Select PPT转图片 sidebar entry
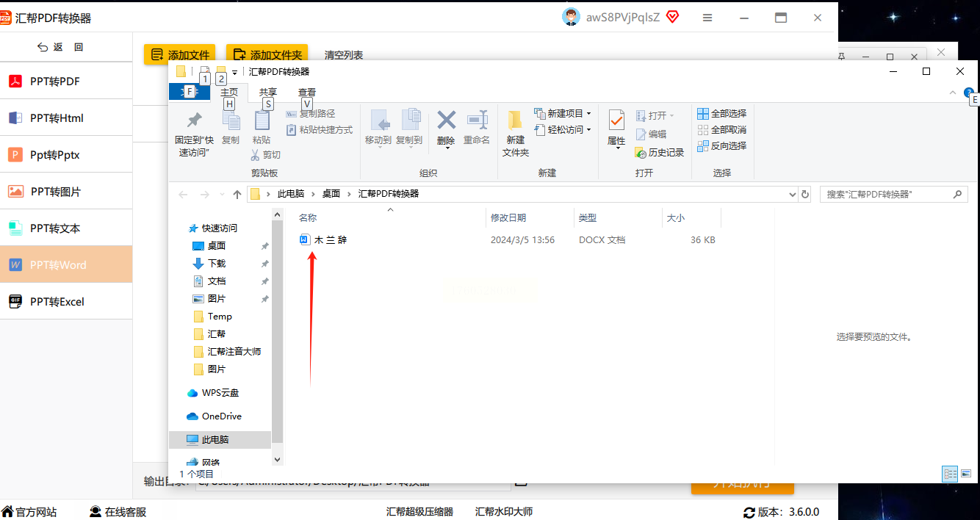The width and height of the screenshot is (980, 520). (66, 192)
